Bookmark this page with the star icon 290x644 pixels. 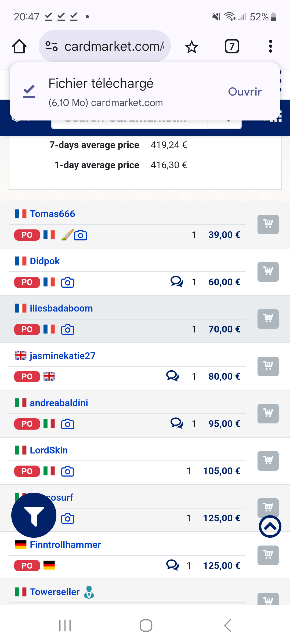click(192, 47)
